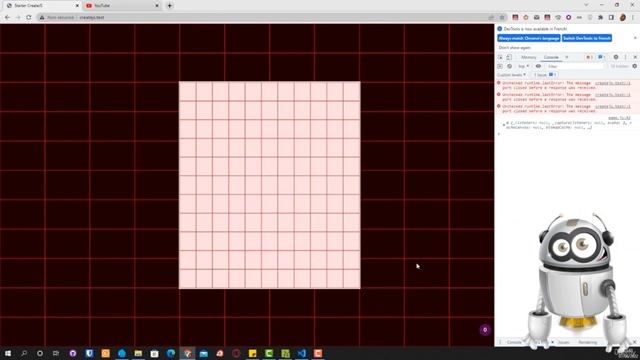Screen dimensions: 640x360
Task: Open the DevTools three-dot customize menu
Action: point(625,57)
